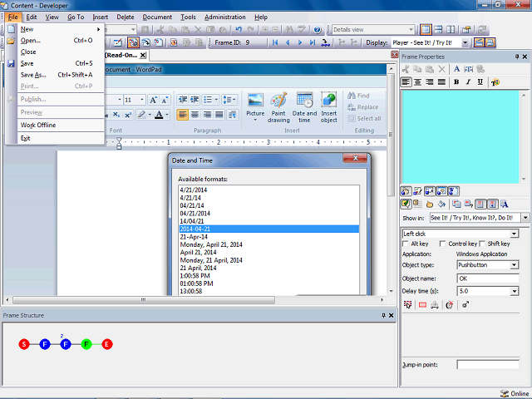This screenshot has width=532, height=399.
Task: Insert Picture in WordPad ribbon
Action: pos(255,108)
